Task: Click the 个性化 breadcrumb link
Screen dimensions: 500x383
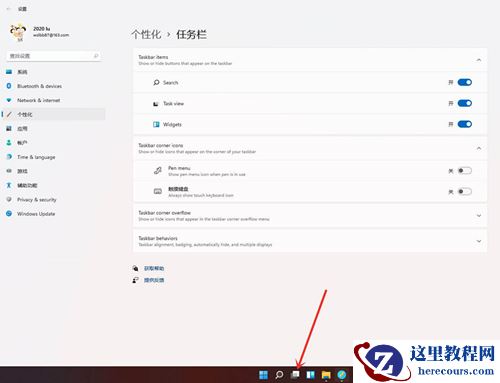Action: coord(146,34)
